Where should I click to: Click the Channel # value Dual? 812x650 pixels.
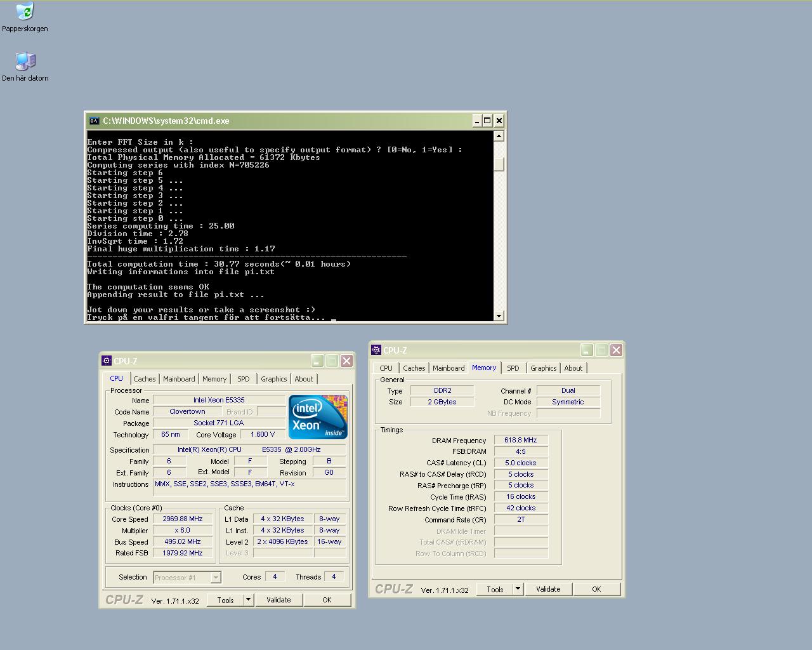pos(568,390)
